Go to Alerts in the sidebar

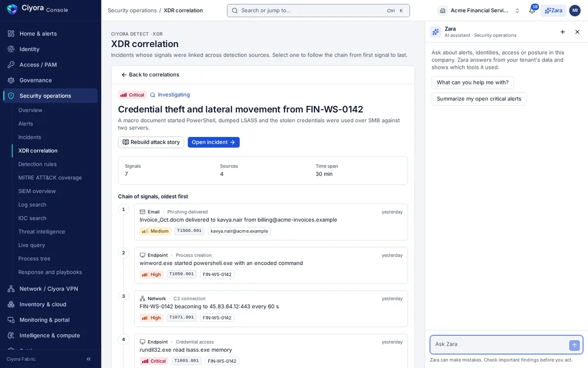point(26,124)
